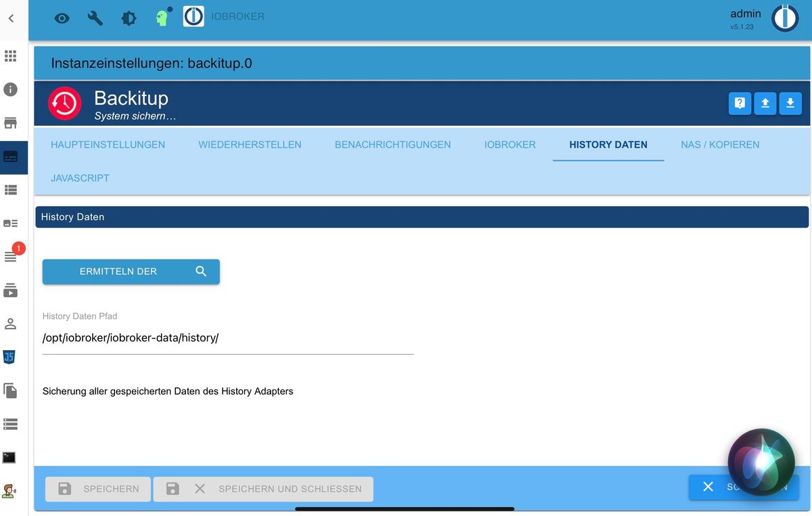Open the Enums sidebar icon
812x516 pixels.
coord(11,223)
